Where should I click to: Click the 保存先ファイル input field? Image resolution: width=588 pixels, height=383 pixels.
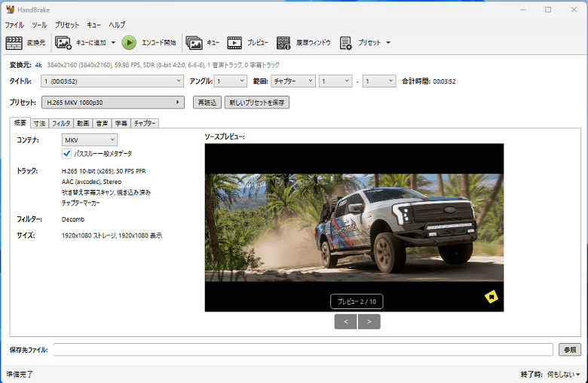click(303, 350)
